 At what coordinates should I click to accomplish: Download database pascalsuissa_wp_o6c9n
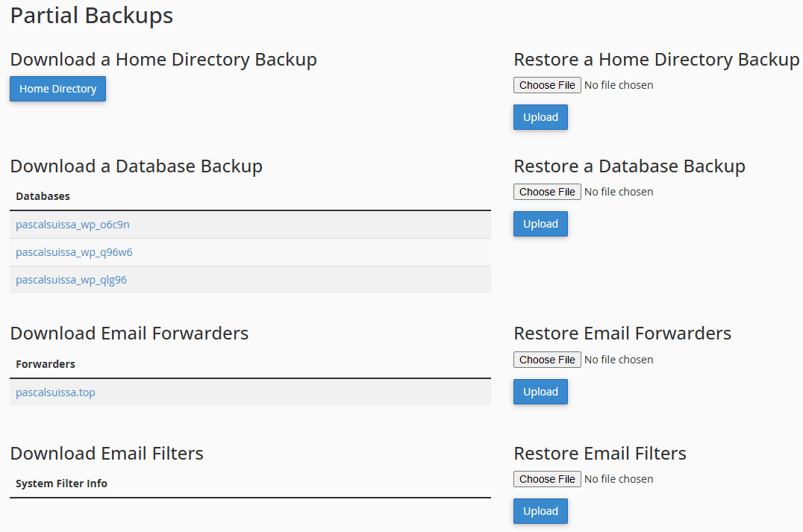[72, 225]
